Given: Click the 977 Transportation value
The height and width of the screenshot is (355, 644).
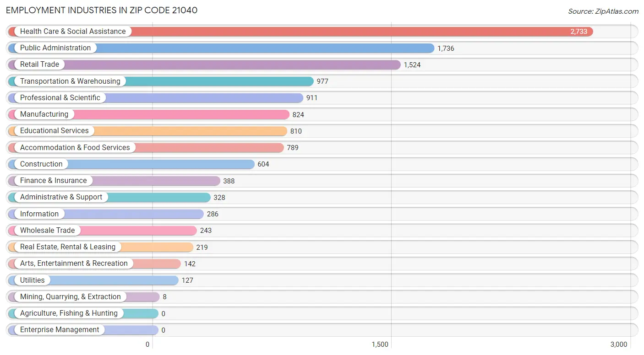Looking at the screenshot, I should (322, 81).
